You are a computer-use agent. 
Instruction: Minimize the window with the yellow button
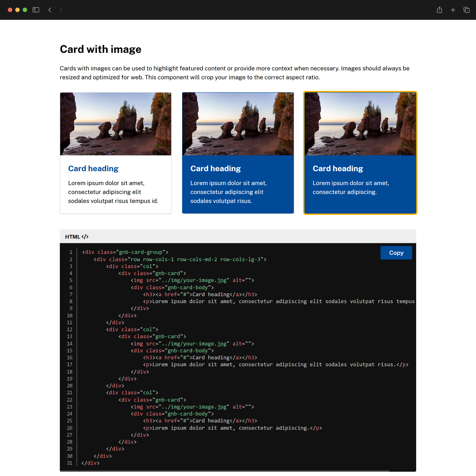click(x=18, y=10)
